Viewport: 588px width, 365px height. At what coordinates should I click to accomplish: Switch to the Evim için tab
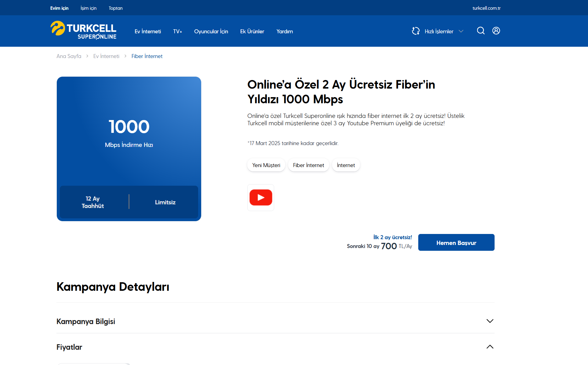point(59,8)
